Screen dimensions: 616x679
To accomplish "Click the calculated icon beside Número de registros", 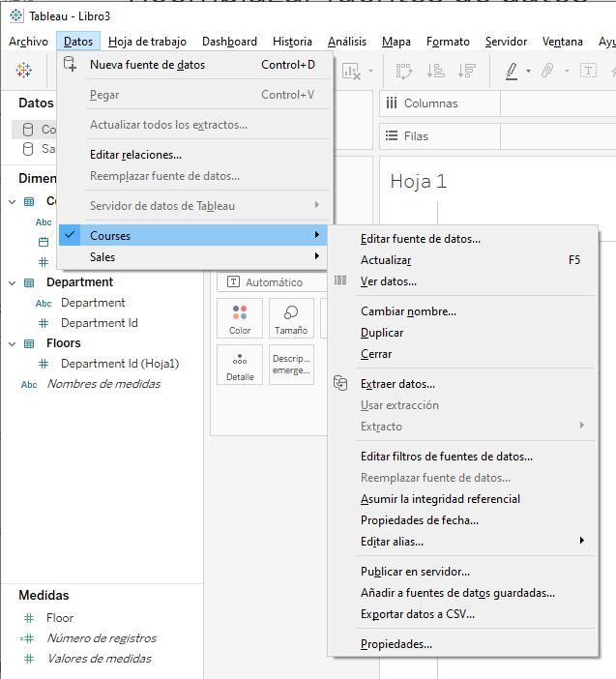I will pyautogui.click(x=27, y=638).
